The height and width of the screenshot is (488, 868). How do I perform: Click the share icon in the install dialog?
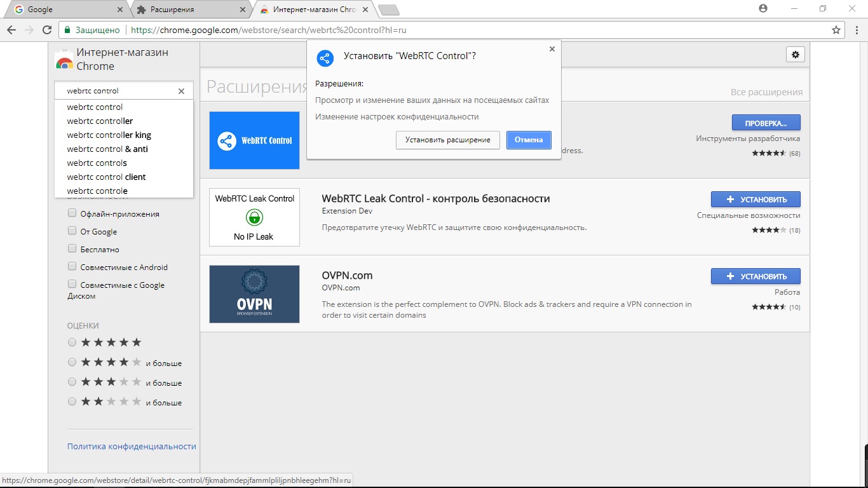click(325, 58)
